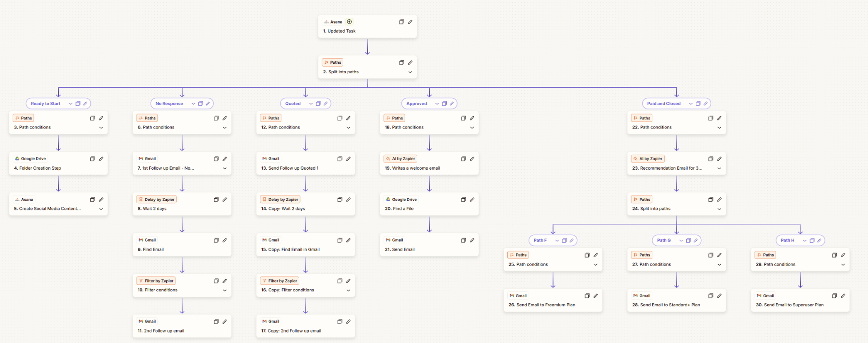Expand step 10 Filter conditions

click(225, 291)
